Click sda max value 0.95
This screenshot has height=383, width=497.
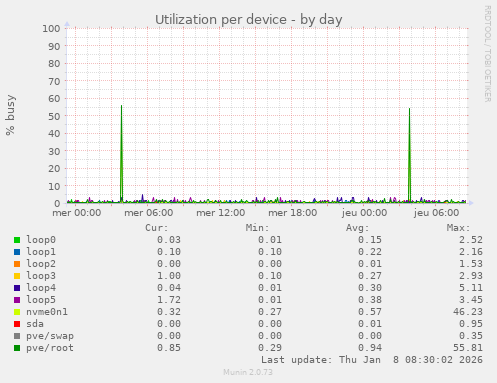click(471, 324)
